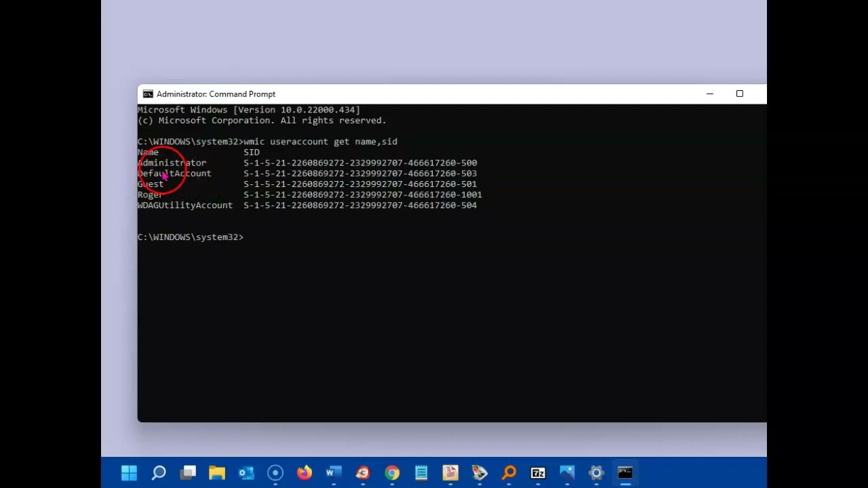The height and width of the screenshot is (488, 868).
Task: Open Task View from taskbar
Action: tap(189, 472)
